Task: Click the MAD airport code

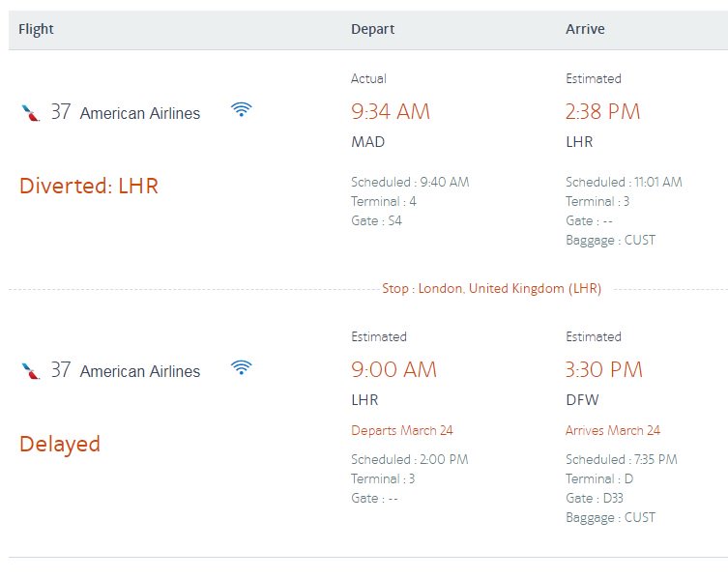Action: pyautogui.click(x=367, y=142)
